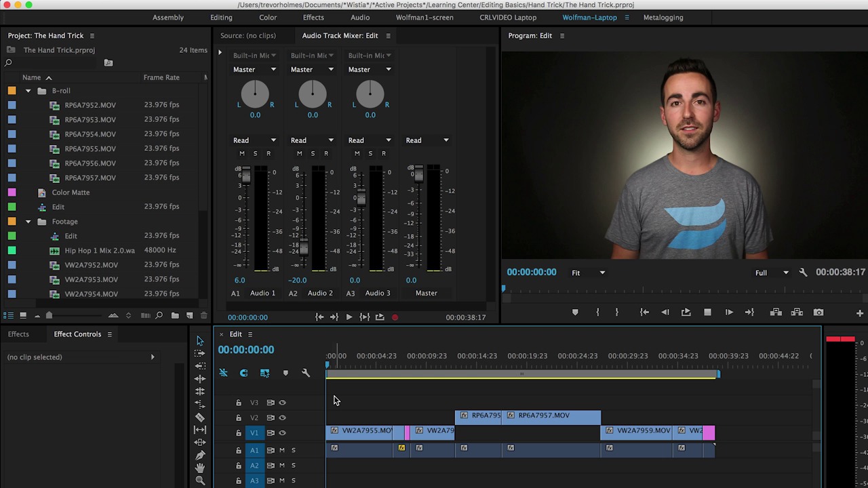This screenshot has width=868, height=488.
Task: Toggle nest sequence insert option
Action: tap(223, 373)
